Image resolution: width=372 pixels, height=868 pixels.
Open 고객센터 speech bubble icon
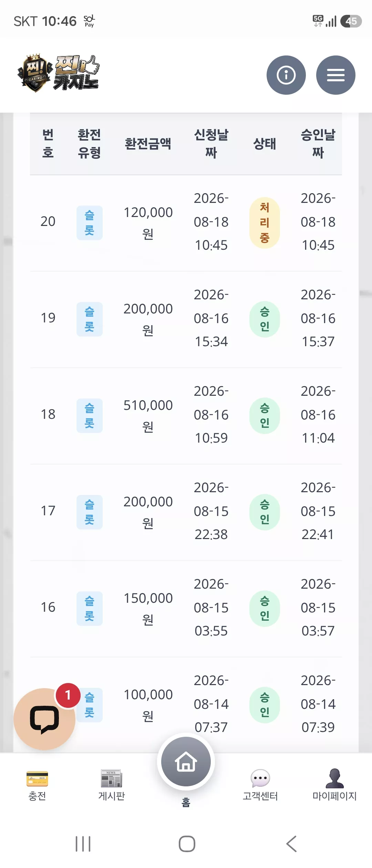pos(260,786)
